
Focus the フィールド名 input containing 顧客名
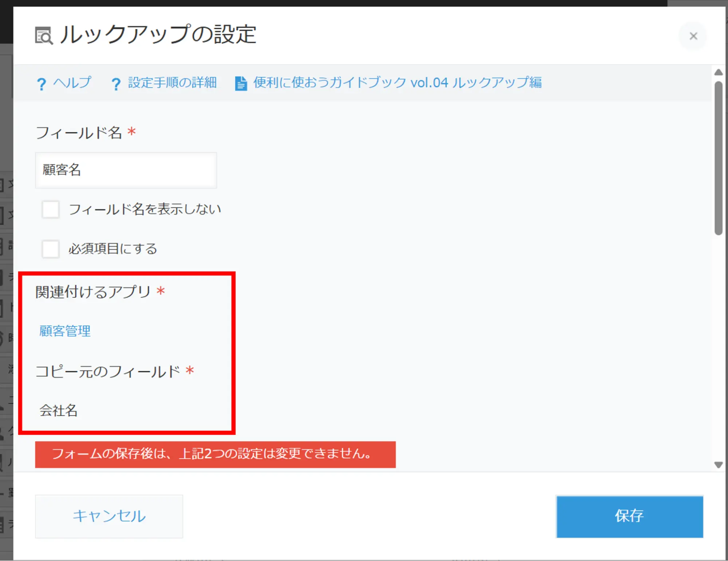[x=126, y=170]
